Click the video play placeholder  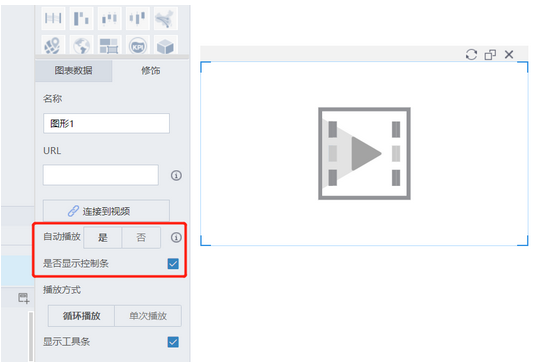pyautogui.click(x=364, y=153)
